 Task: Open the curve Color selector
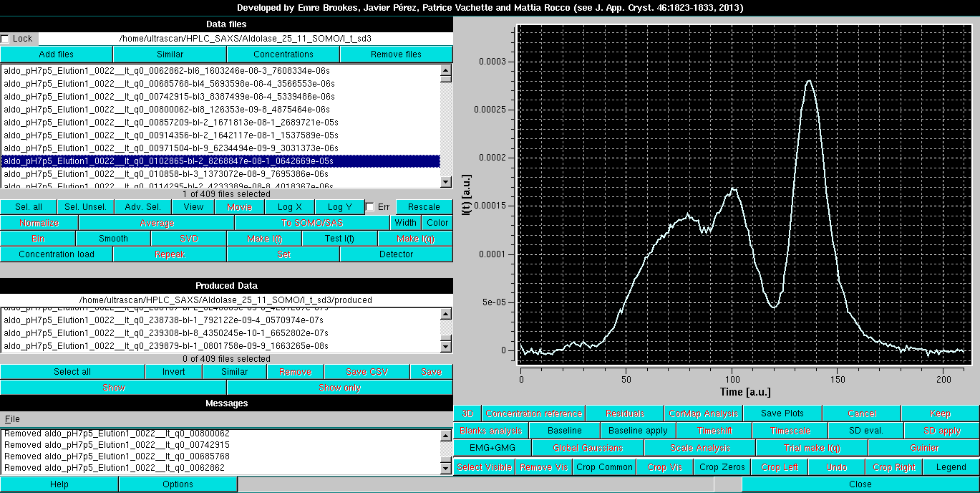pos(437,222)
